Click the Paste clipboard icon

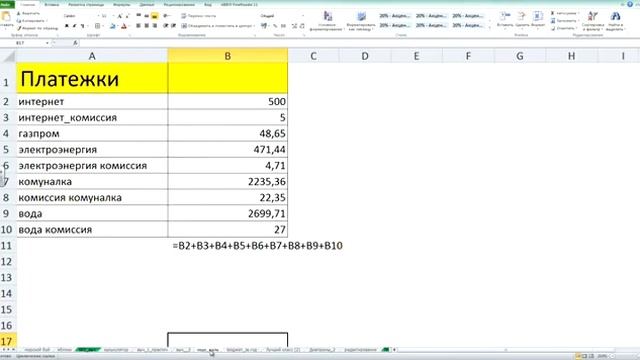(x=6, y=17)
